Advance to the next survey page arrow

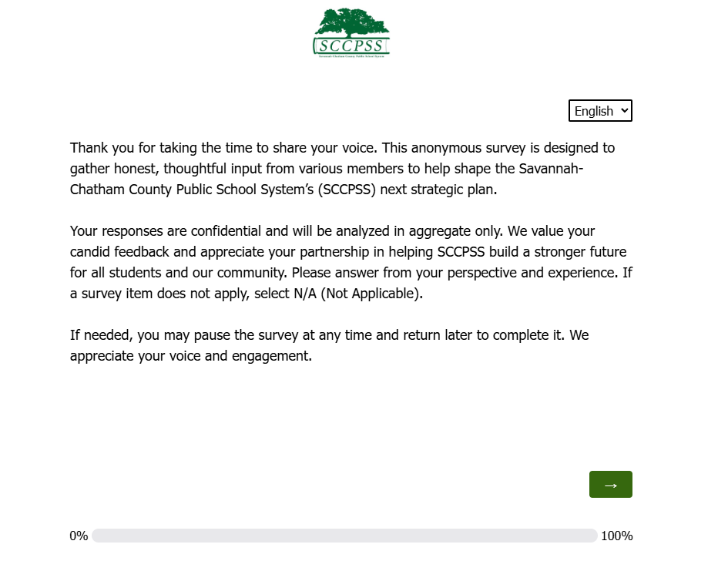coord(610,485)
